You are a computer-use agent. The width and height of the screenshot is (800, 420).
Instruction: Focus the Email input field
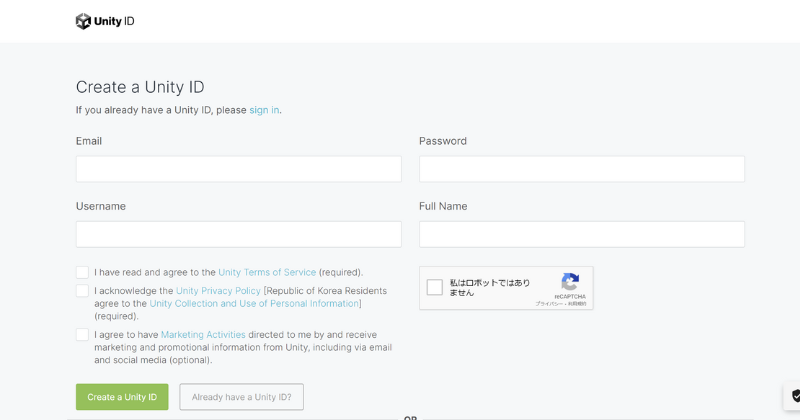(239, 169)
